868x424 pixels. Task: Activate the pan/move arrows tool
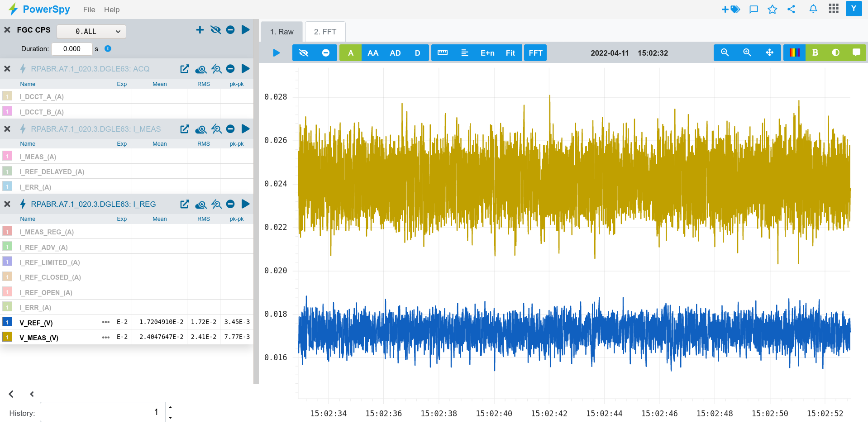(x=769, y=52)
